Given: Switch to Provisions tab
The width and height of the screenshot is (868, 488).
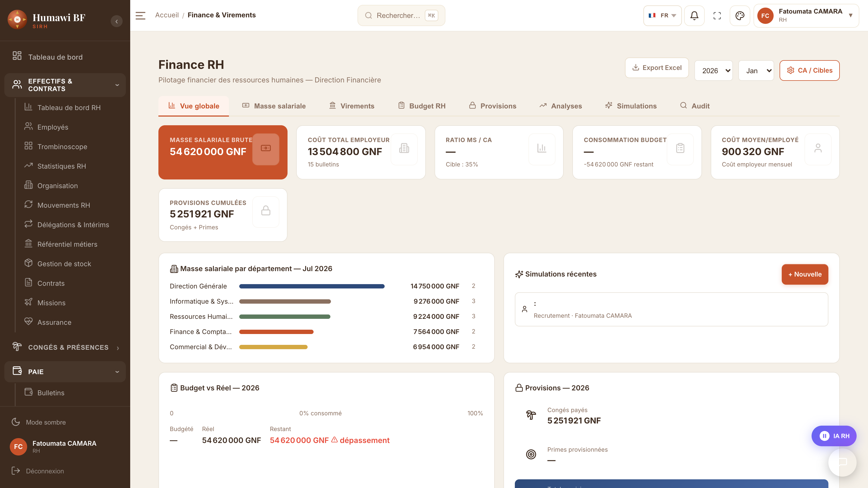Looking at the screenshot, I should [x=492, y=106].
